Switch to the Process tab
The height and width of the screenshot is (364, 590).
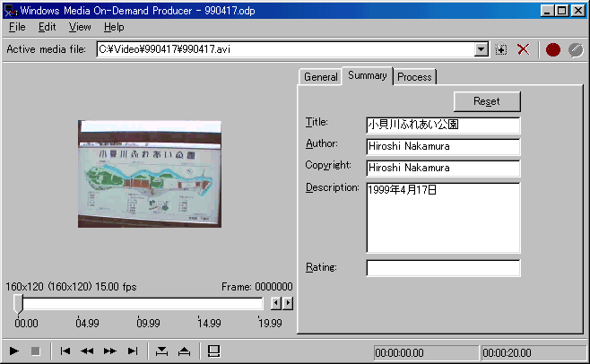click(x=414, y=77)
